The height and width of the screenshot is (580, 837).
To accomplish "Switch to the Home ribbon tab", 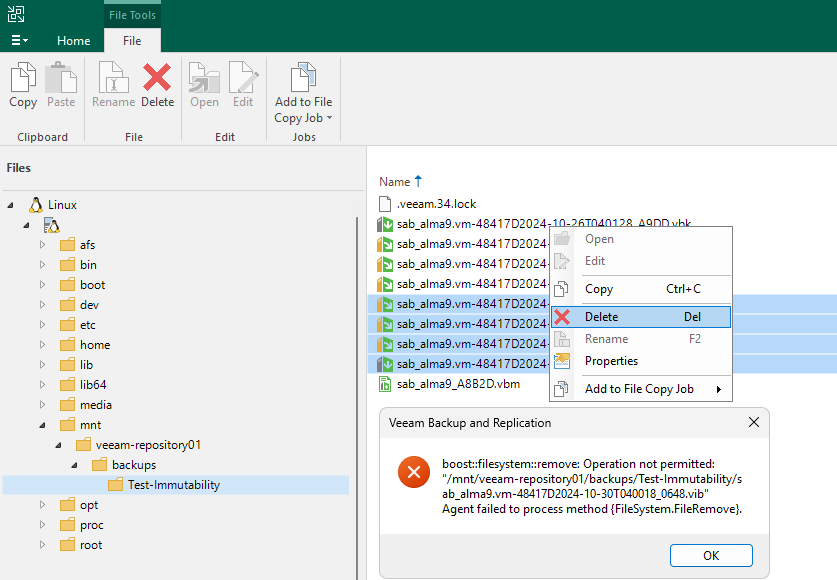I will click(x=73, y=41).
